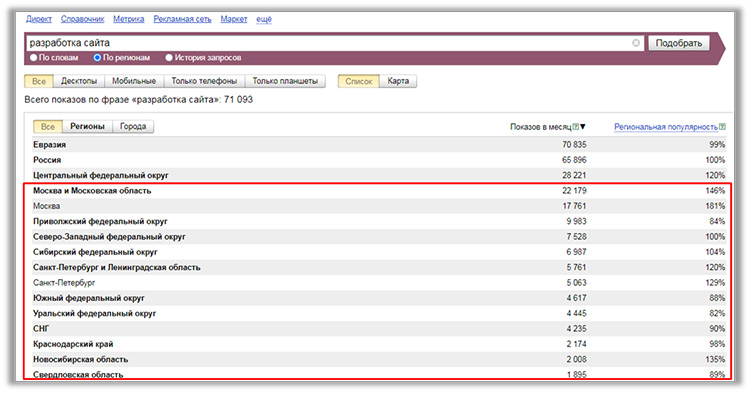Click Уральский федеральный округ row

379,313
